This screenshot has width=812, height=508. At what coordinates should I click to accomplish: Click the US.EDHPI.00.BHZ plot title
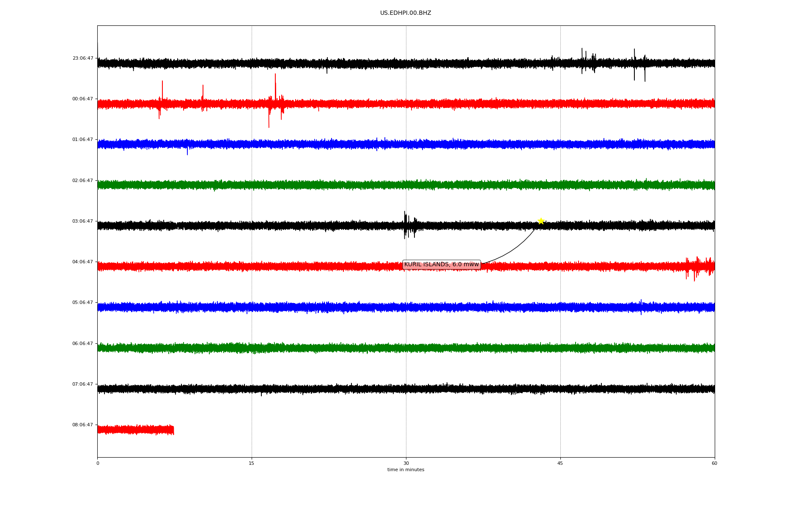click(x=406, y=13)
